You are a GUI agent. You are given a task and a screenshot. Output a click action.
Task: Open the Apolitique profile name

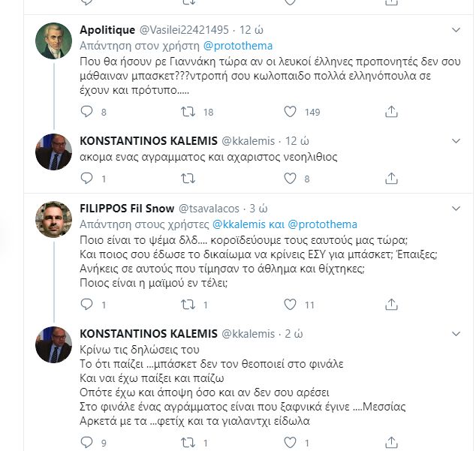coord(107,30)
